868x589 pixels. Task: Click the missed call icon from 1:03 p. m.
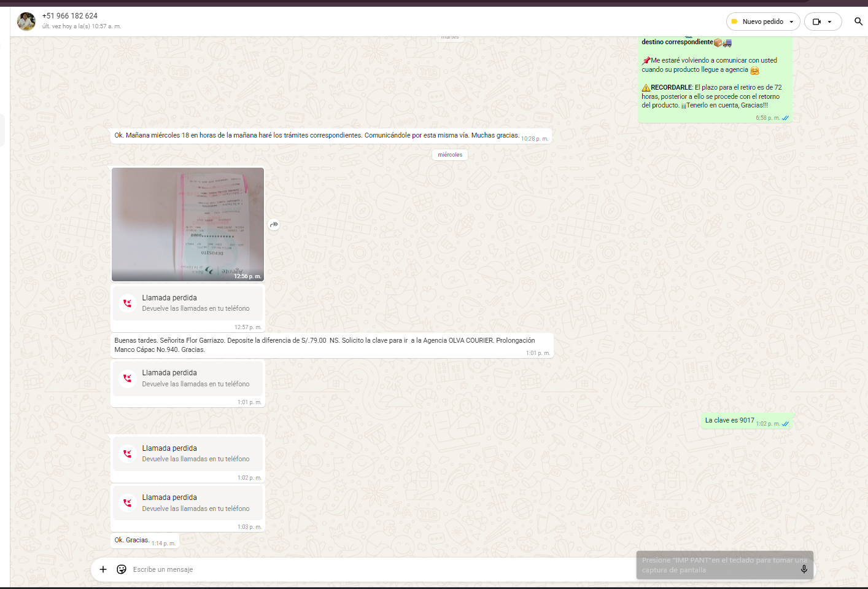point(128,503)
